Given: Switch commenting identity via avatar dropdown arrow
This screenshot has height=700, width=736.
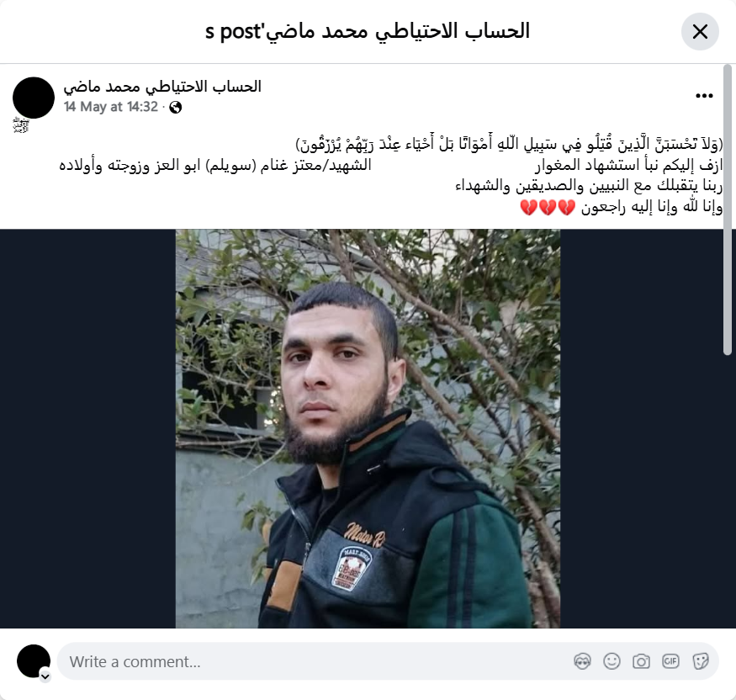Looking at the screenshot, I should pos(45,676).
